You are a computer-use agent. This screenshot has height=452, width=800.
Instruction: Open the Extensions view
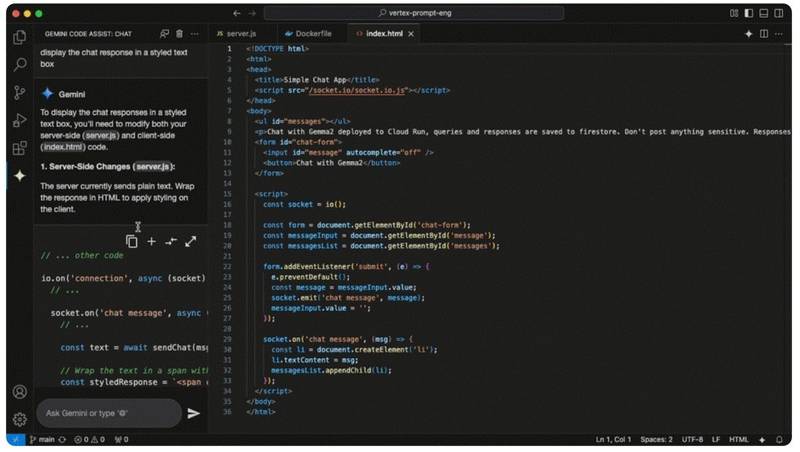[x=19, y=148]
